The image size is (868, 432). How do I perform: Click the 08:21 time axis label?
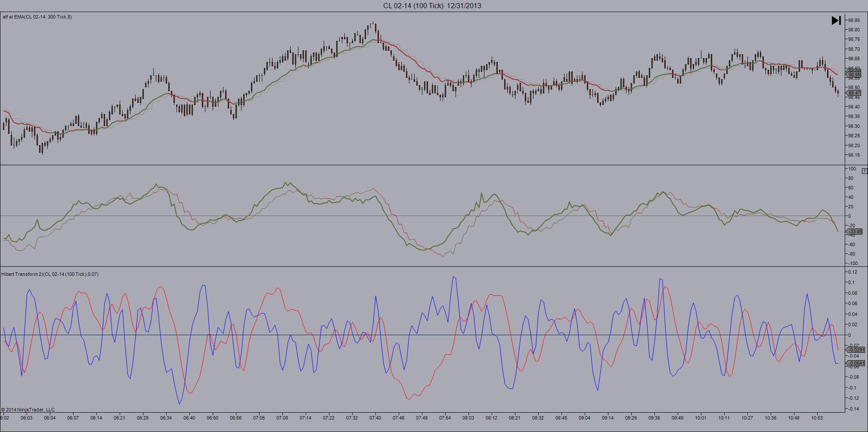pyautogui.click(x=515, y=418)
